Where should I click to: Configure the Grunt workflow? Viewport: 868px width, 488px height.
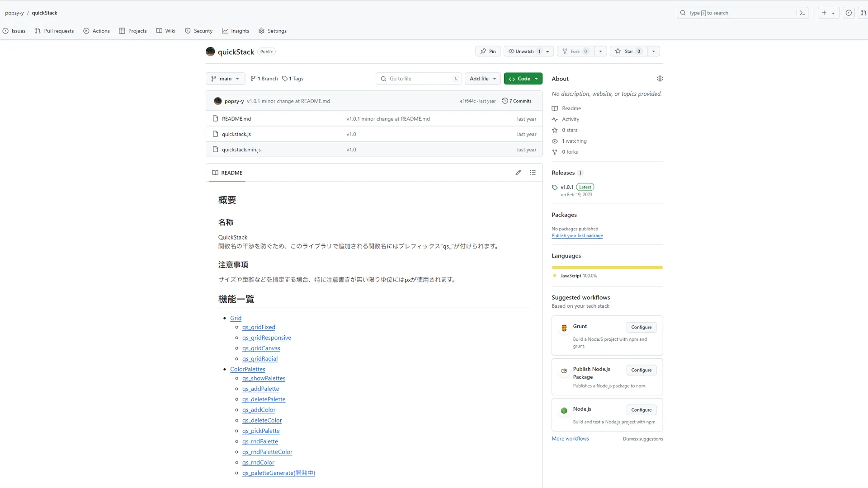(x=641, y=327)
